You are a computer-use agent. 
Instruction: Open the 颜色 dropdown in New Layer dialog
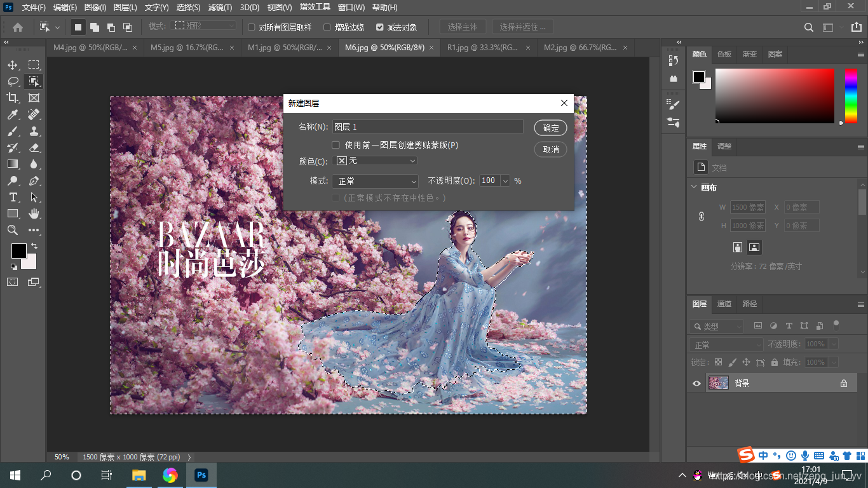(x=375, y=161)
